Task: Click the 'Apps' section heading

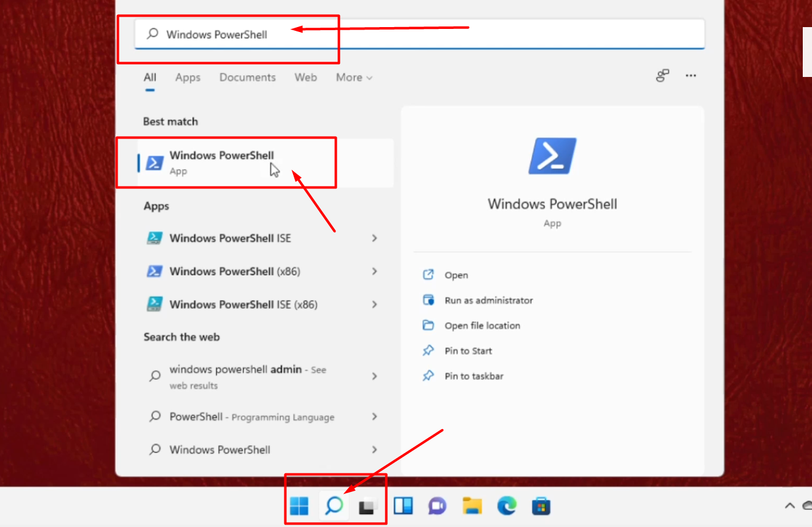Action: click(x=156, y=206)
